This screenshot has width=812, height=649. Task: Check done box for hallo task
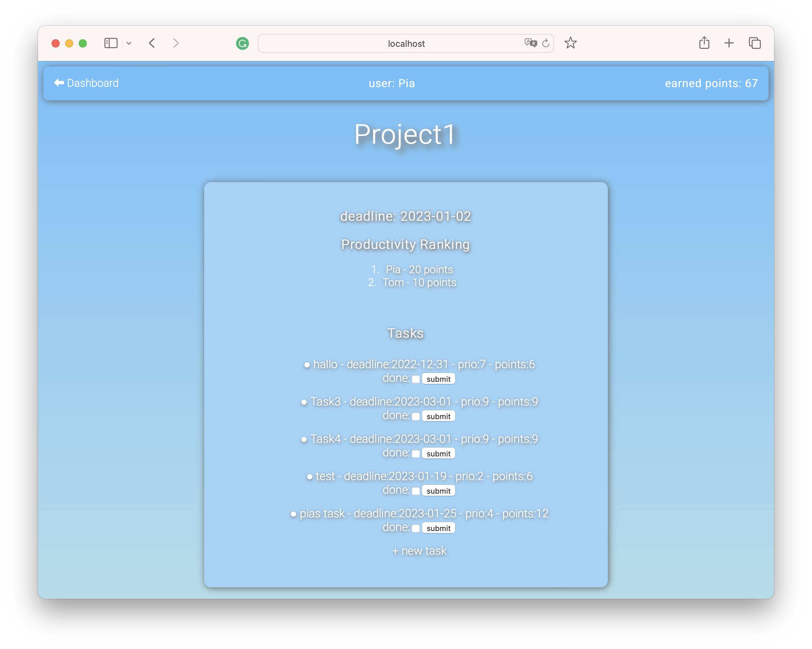416,379
